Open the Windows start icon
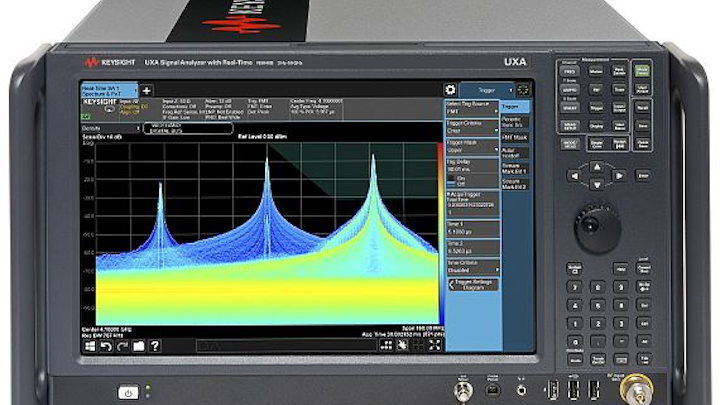Viewport: 720px width, 405px height. click(x=90, y=346)
